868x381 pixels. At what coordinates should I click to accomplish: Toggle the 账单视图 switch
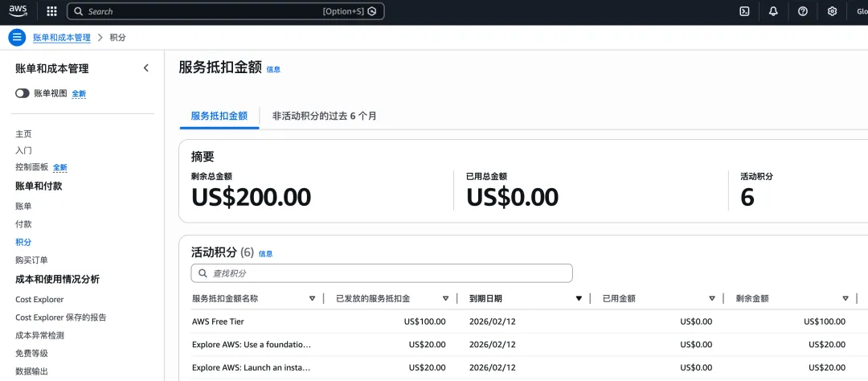point(23,93)
